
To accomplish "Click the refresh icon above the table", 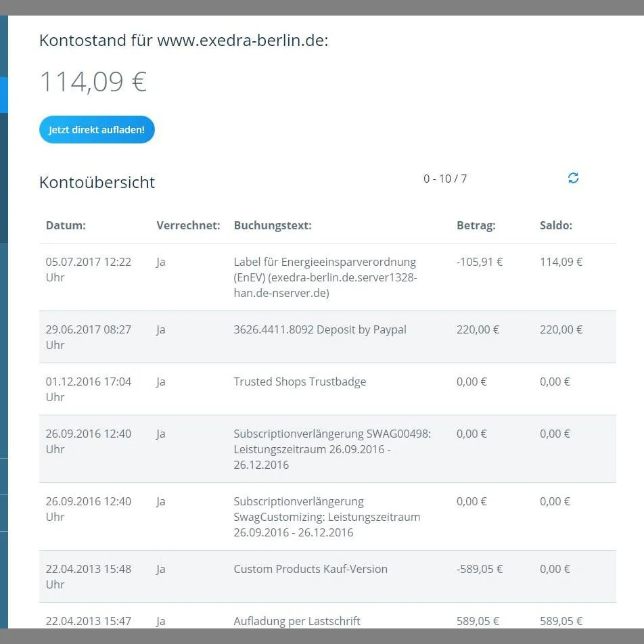I will point(573,178).
